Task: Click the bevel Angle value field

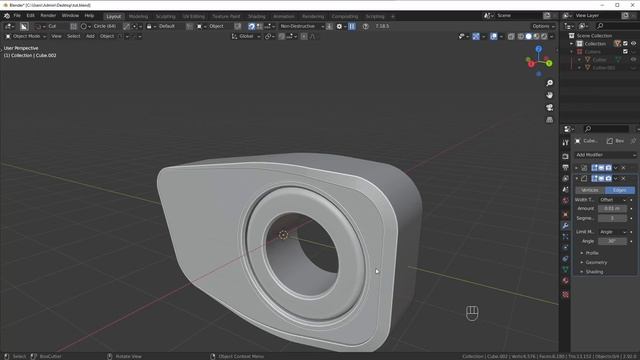Action: 612,241
